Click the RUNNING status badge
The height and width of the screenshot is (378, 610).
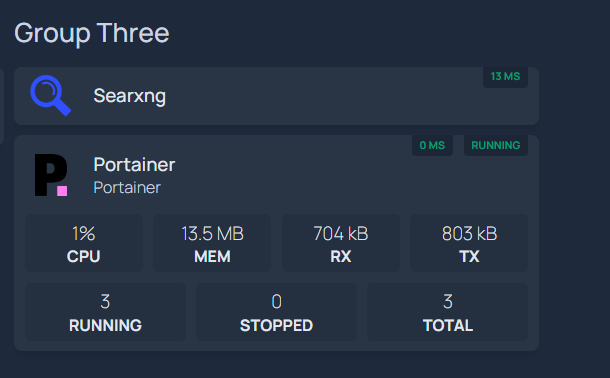click(x=496, y=145)
